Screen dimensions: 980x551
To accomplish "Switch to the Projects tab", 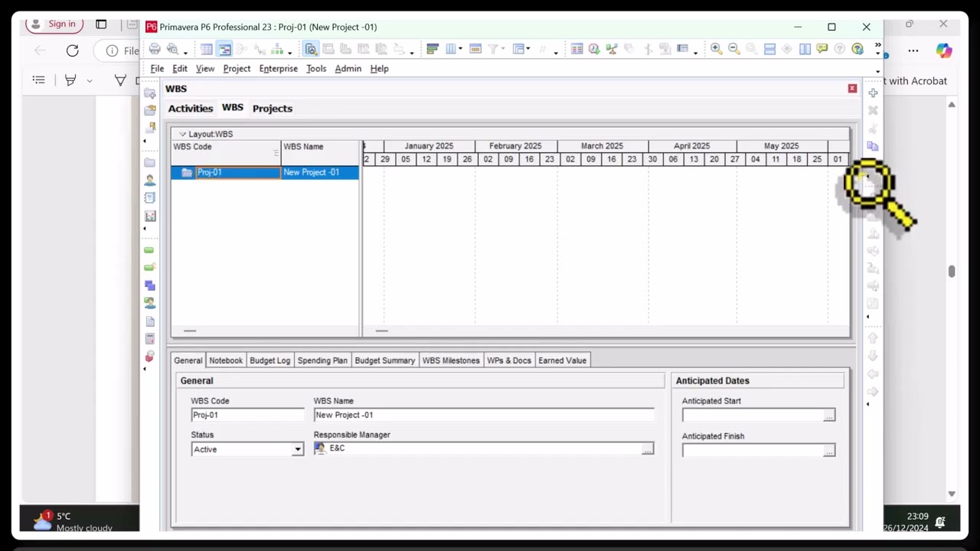I will point(273,109).
